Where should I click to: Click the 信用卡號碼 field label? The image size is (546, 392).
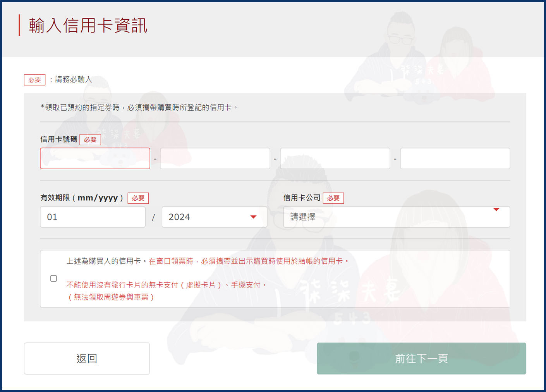pyautogui.click(x=59, y=139)
